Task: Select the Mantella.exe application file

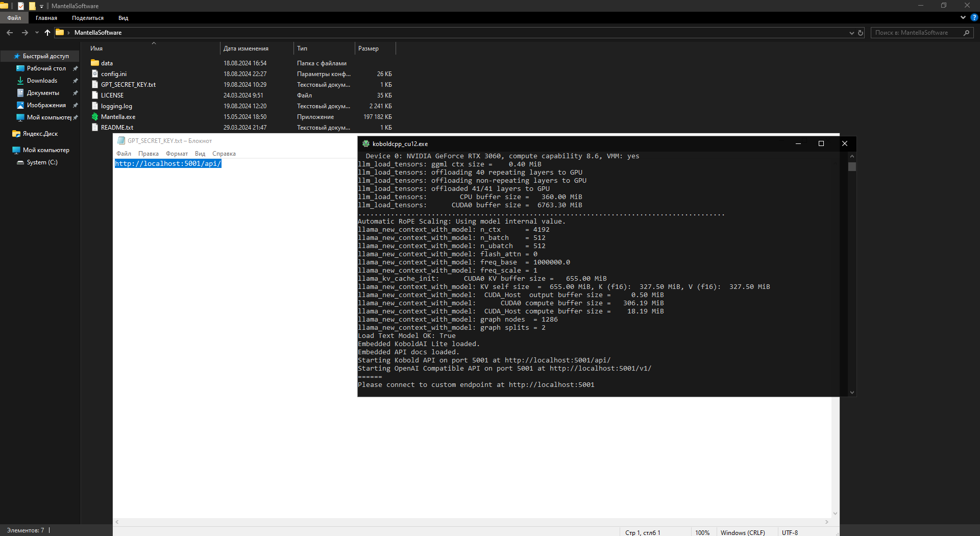Action: [x=118, y=117]
